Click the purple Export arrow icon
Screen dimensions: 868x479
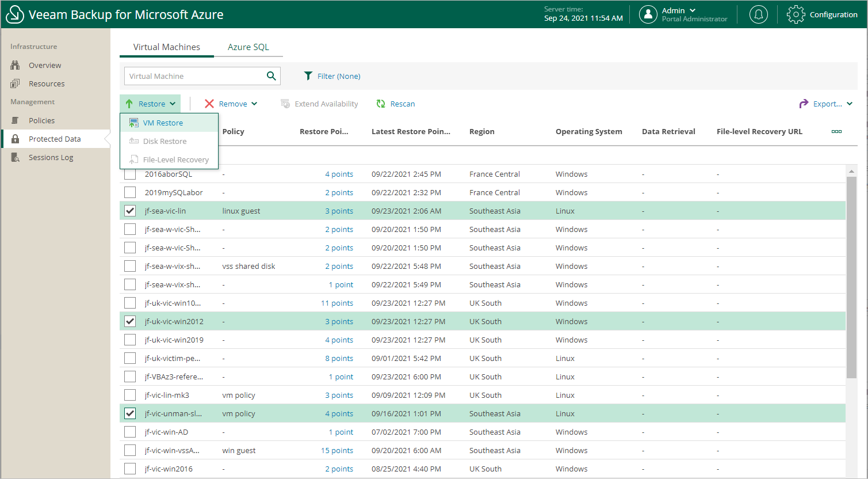pos(804,104)
